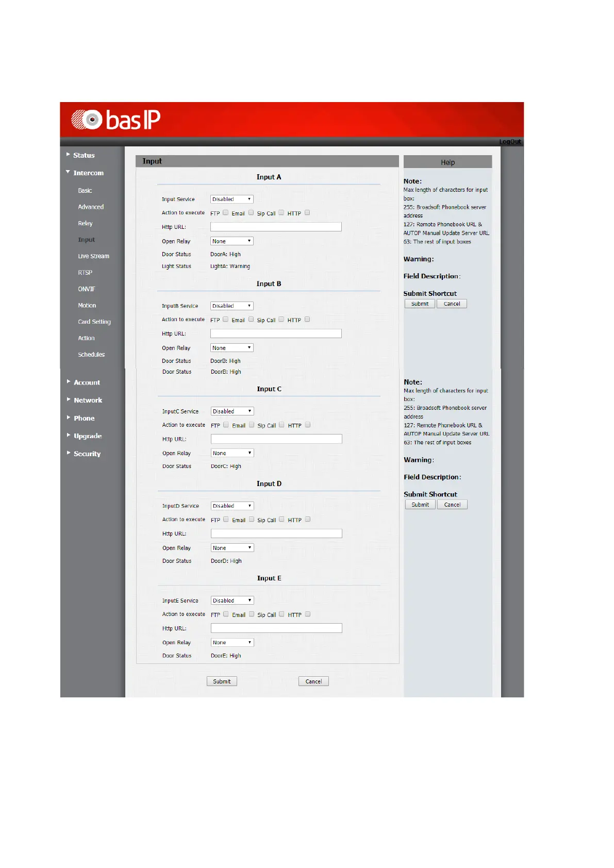The image size is (614, 868).
Task: Open the Relay settings page
Action: tap(85, 223)
